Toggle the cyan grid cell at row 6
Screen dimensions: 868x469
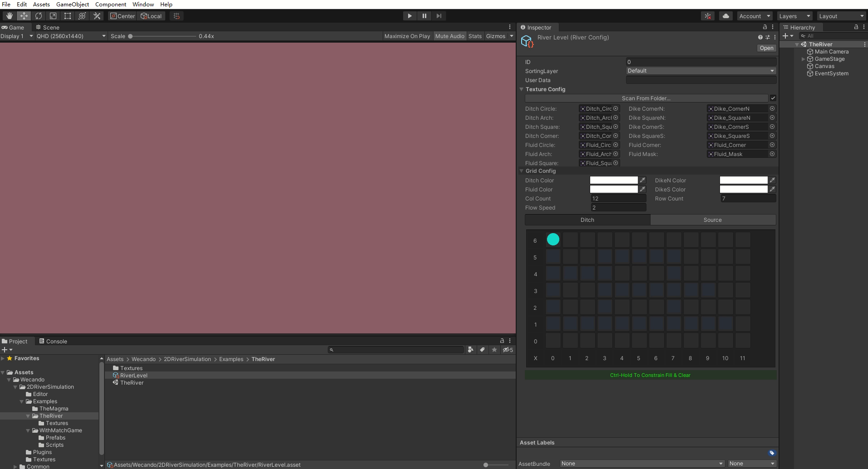point(553,239)
